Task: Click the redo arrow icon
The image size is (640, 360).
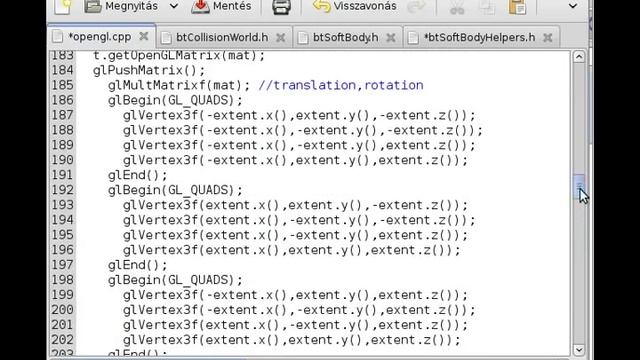Action: point(416,7)
